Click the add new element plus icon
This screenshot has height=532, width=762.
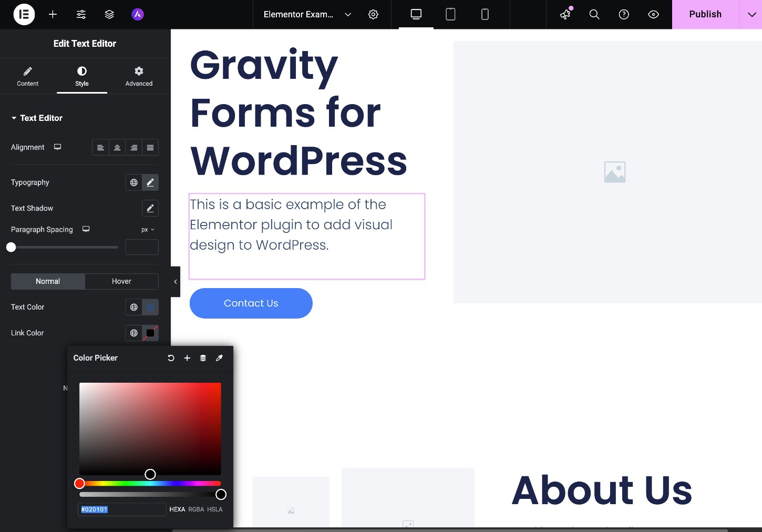click(x=53, y=14)
